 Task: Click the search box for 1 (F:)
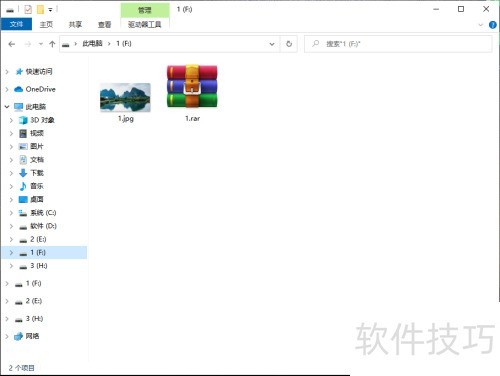(x=398, y=44)
